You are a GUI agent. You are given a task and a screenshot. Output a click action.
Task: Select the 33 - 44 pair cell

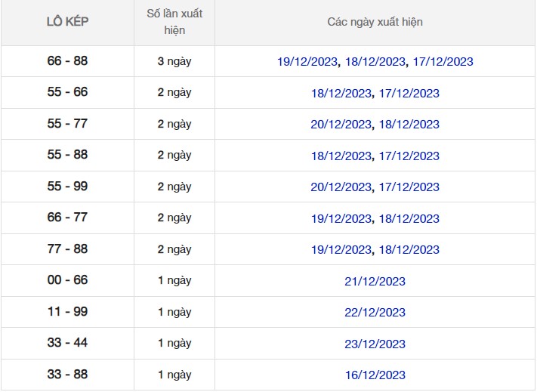67,343
